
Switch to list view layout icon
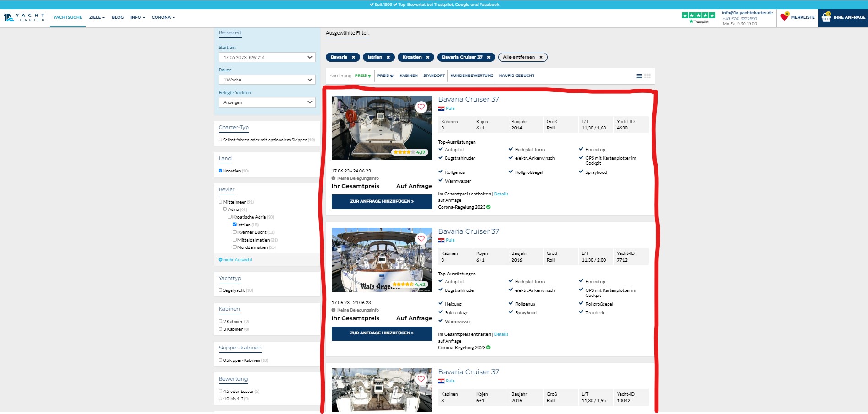639,76
